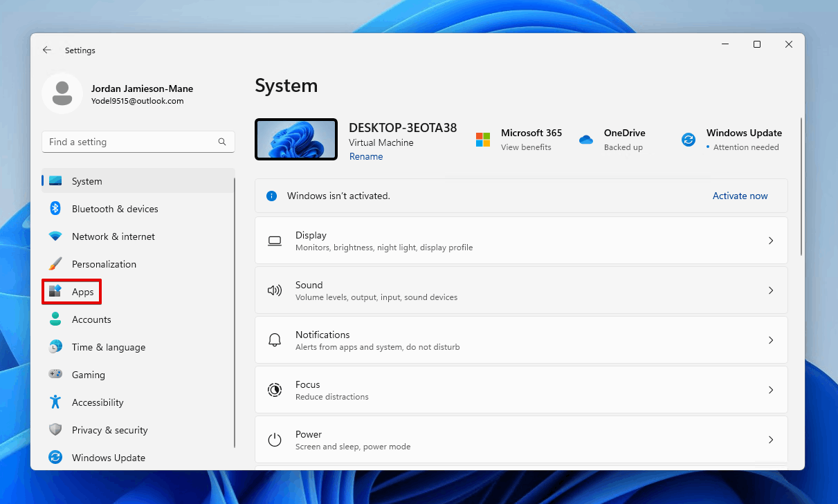The image size is (838, 504).
Task: Click the sidebar navigation scrollbar
Action: click(235, 311)
